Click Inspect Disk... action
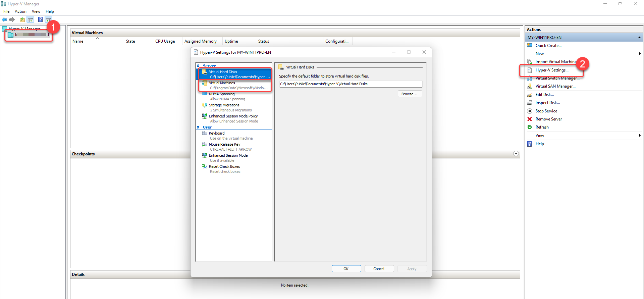 [548, 103]
